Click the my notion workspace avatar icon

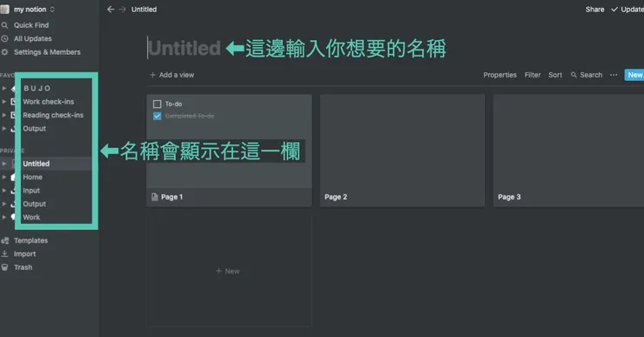click(x=4, y=9)
